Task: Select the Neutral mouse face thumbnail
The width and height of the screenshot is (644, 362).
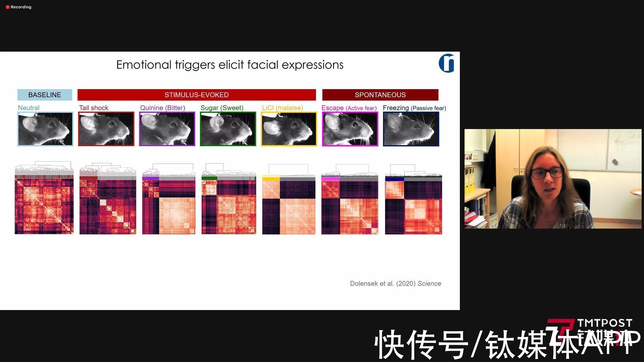Action: [45, 129]
